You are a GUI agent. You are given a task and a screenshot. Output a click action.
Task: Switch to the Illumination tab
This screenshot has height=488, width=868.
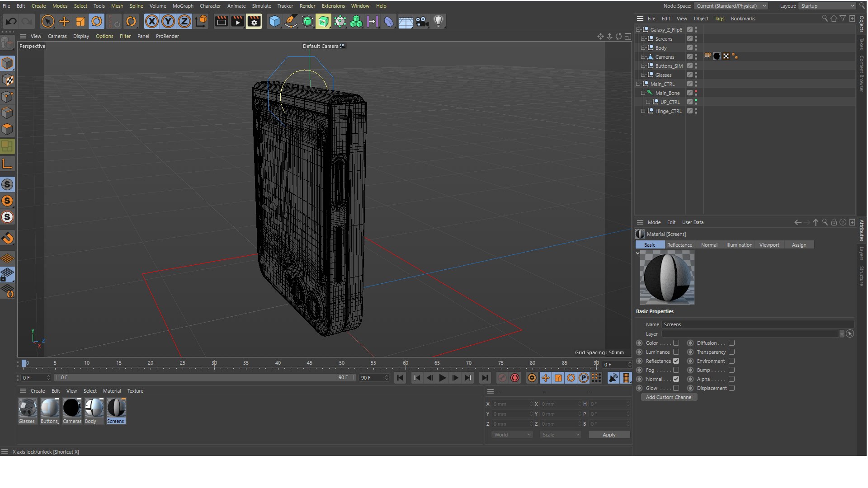click(x=739, y=245)
